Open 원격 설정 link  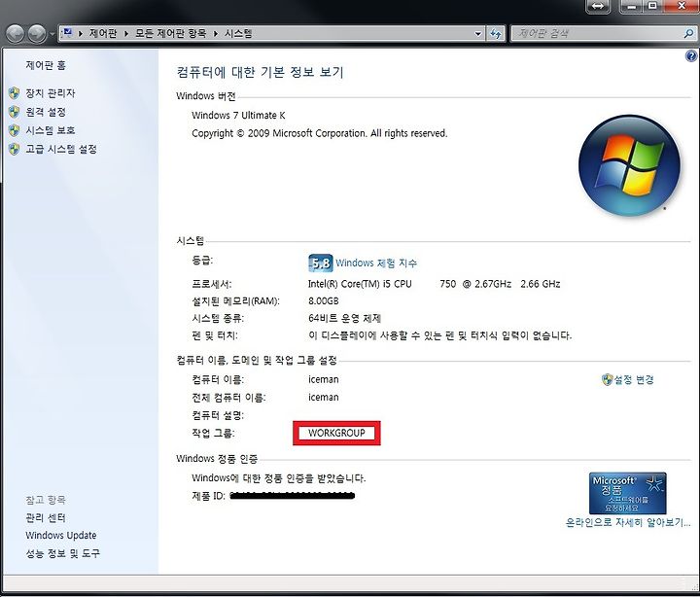point(46,112)
